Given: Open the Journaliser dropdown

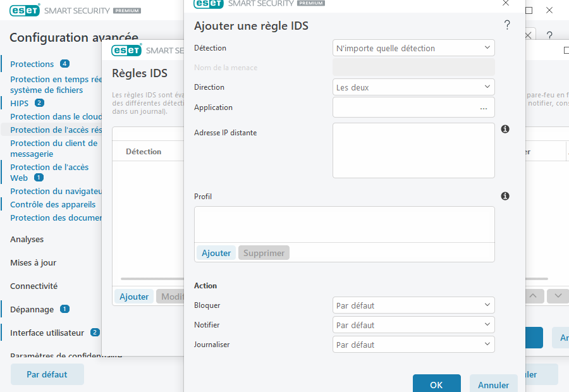Looking at the screenshot, I should [x=413, y=344].
